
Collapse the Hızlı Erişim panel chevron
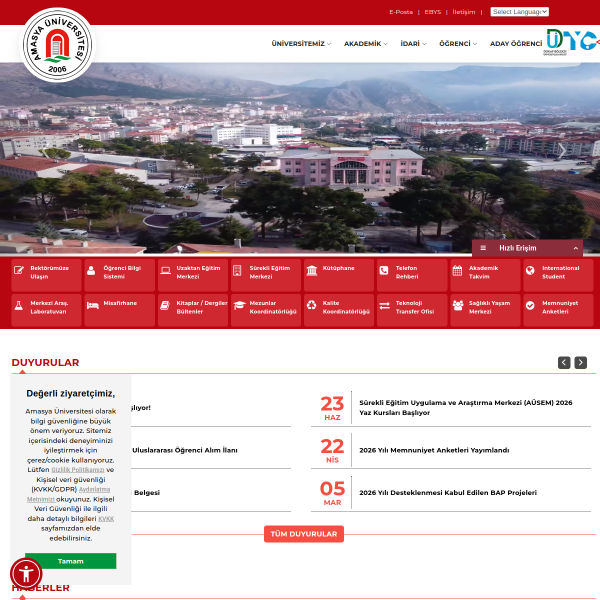[576, 248]
